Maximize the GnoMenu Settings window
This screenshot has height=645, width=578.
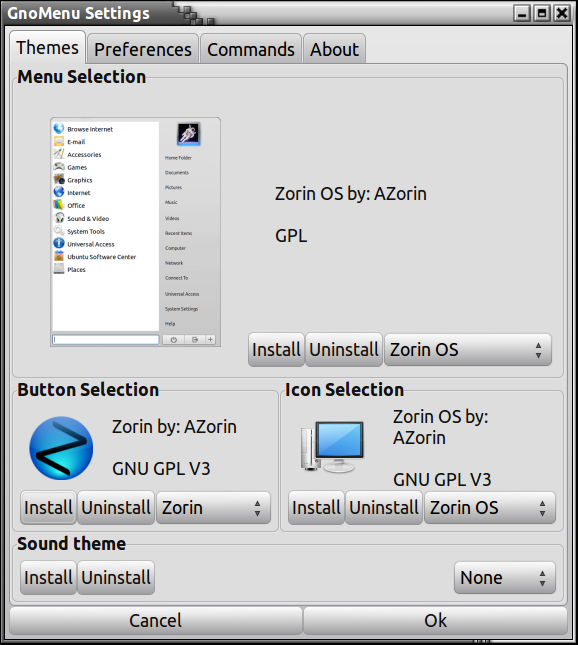pos(542,14)
